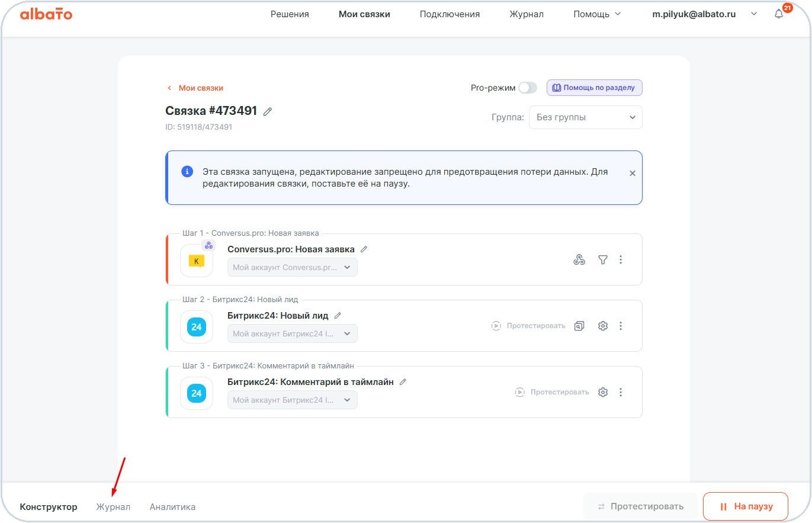
Task: Expand the Помощь menu in the top navigation
Action: click(597, 14)
